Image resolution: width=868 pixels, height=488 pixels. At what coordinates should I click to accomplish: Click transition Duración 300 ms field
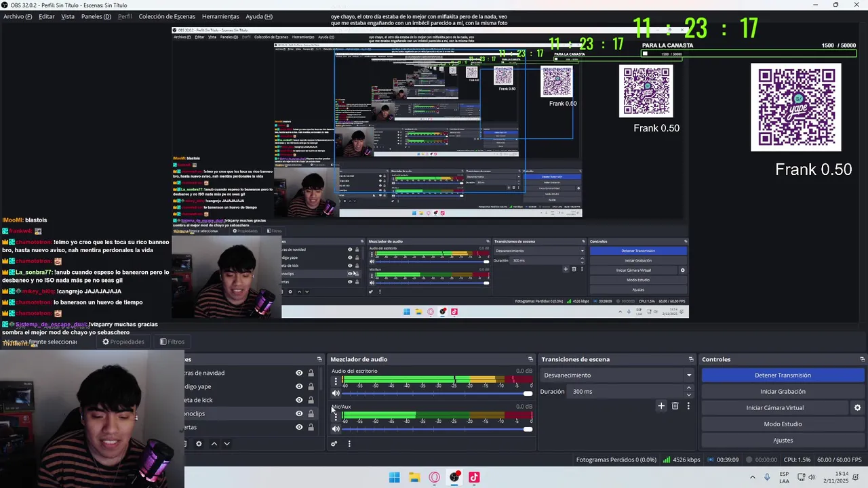click(626, 392)
